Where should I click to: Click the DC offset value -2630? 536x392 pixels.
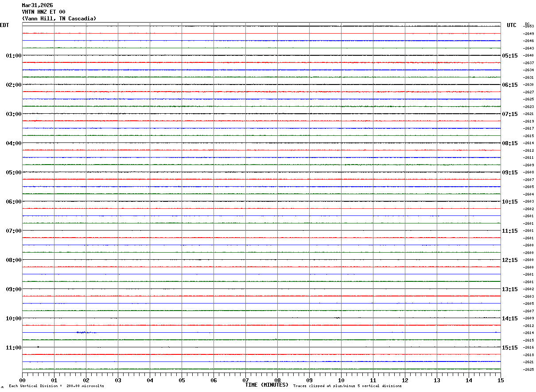pos(528,85)
